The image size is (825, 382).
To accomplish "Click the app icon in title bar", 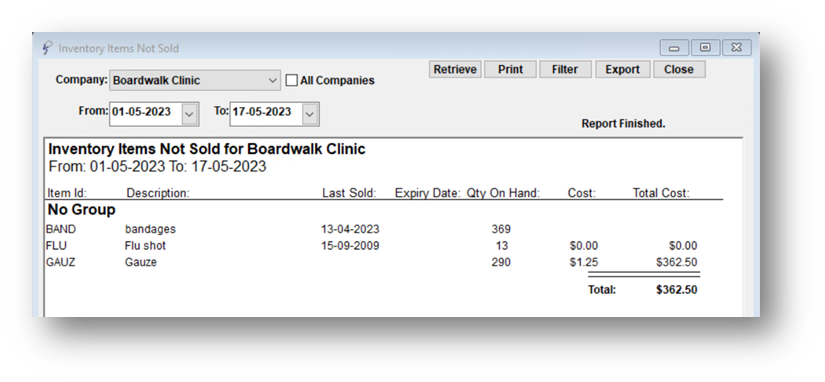I will click(47, 48).
